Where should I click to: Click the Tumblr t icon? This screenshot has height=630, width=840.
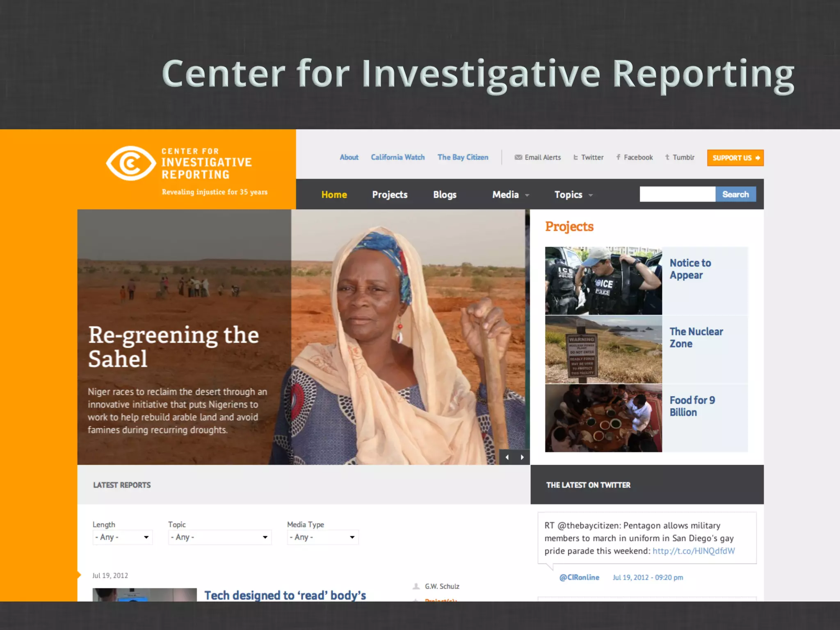pos(667,157)
